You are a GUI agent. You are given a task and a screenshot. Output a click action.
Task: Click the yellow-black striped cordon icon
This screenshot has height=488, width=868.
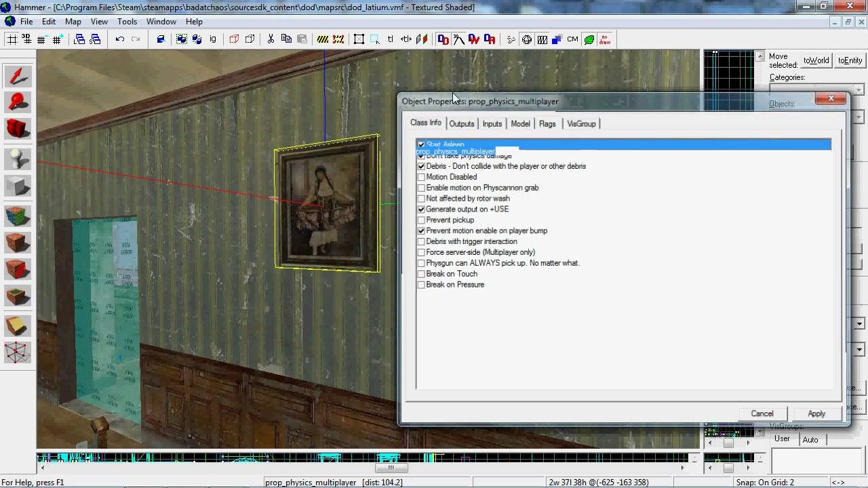(323, 39)
